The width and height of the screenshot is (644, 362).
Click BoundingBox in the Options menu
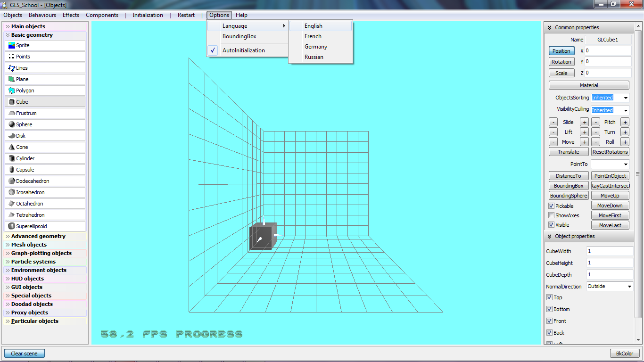point(239,36)
